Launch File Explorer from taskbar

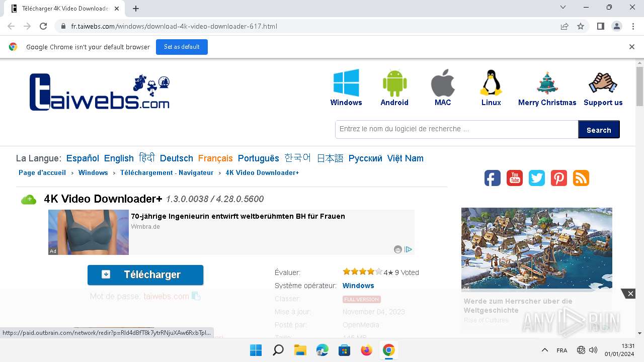click(x=300, y=350)
